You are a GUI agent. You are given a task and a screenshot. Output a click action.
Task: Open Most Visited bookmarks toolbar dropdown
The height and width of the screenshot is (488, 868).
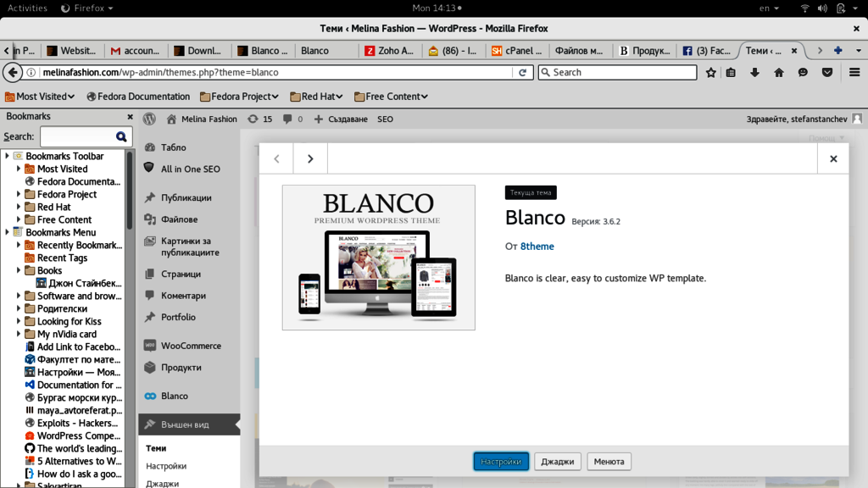click(x=40, y=97)
